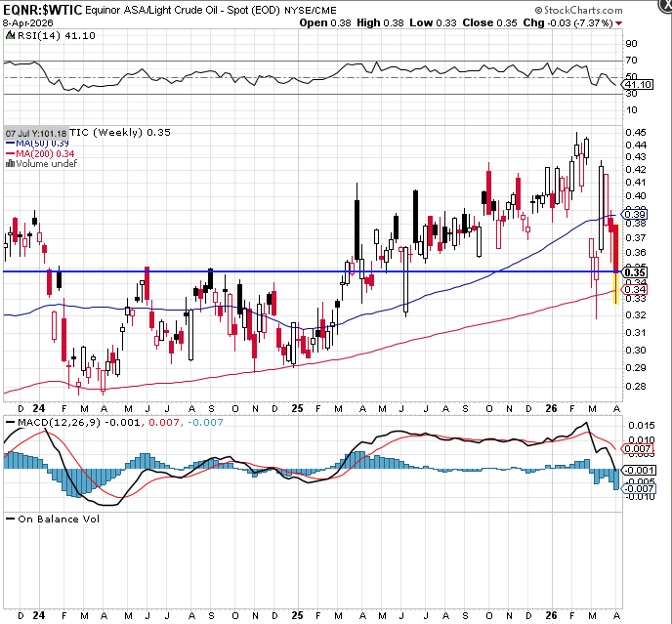Click the 0.45 price axis label
Screen dimensions: 672x624
click(x=635, y=133)
